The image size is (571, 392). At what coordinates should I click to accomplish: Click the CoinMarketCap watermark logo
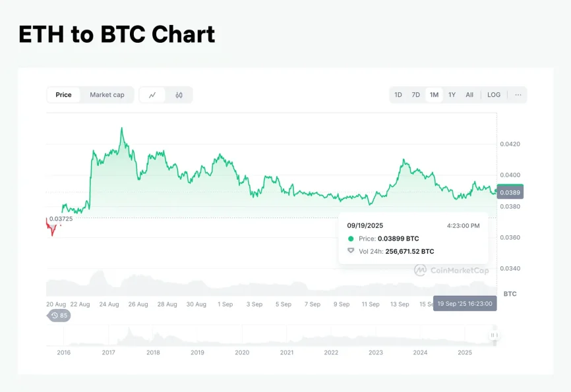pyautogui.click(x=452, y=270)
